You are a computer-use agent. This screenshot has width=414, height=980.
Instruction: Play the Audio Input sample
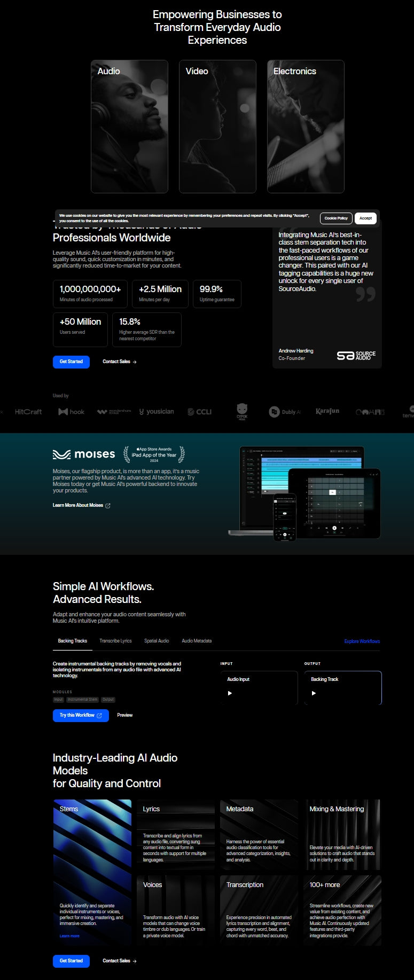230,693
